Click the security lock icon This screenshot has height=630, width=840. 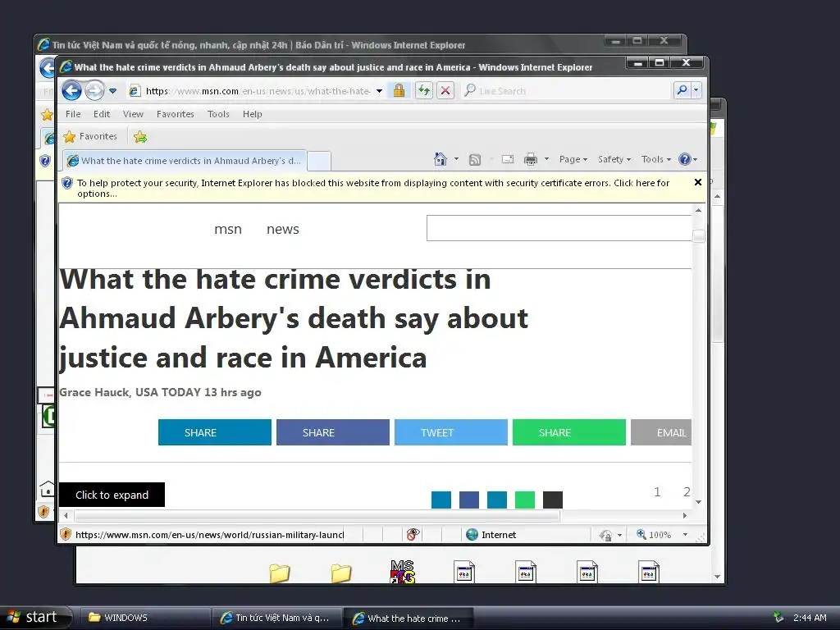point(399,90)
